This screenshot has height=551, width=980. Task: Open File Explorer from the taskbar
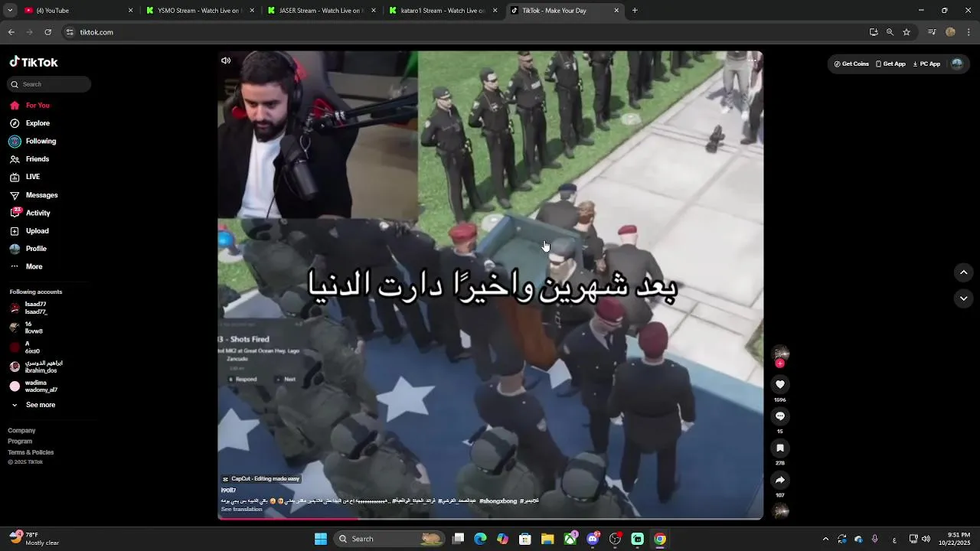[547, 539]
